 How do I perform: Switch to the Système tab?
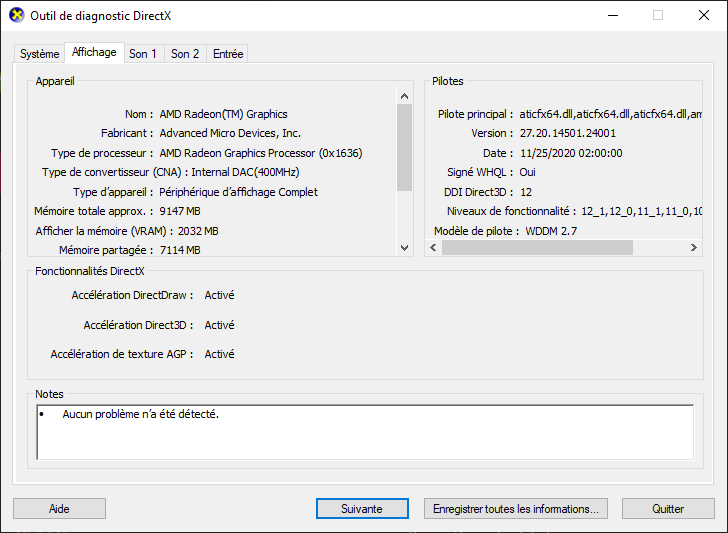point(39,54)
